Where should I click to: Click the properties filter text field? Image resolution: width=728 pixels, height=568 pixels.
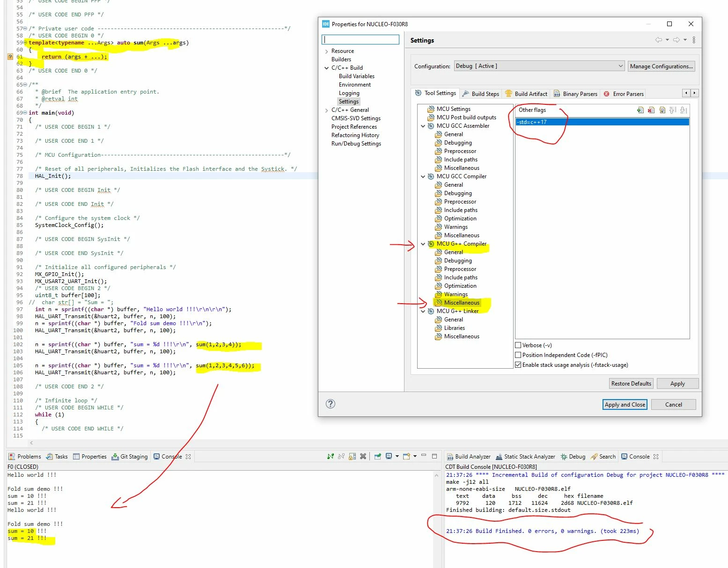point(360,40)
